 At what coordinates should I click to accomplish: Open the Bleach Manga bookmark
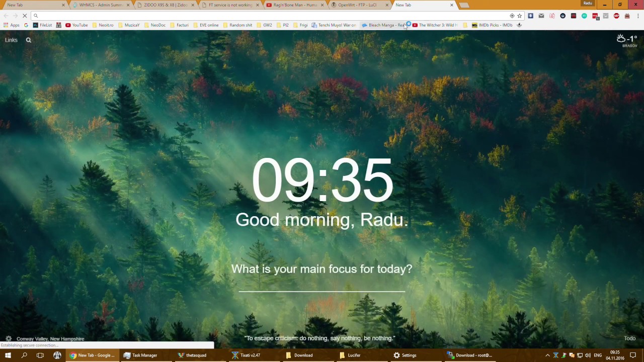point(384,25)
